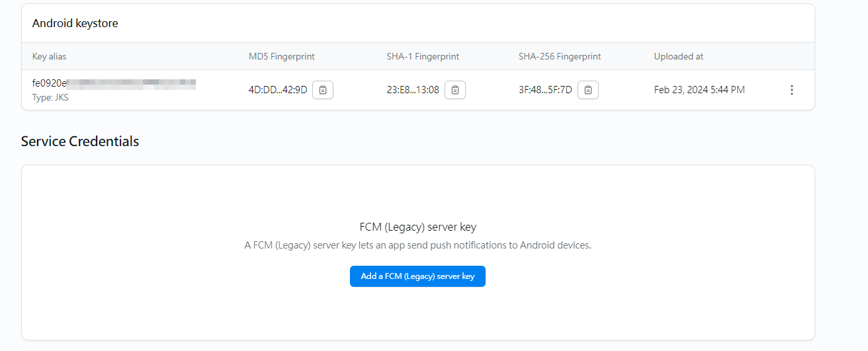This screenshot has width=868, height=351.
Task: Open the three-dot keystore options menu
Action: pos(792,90)
